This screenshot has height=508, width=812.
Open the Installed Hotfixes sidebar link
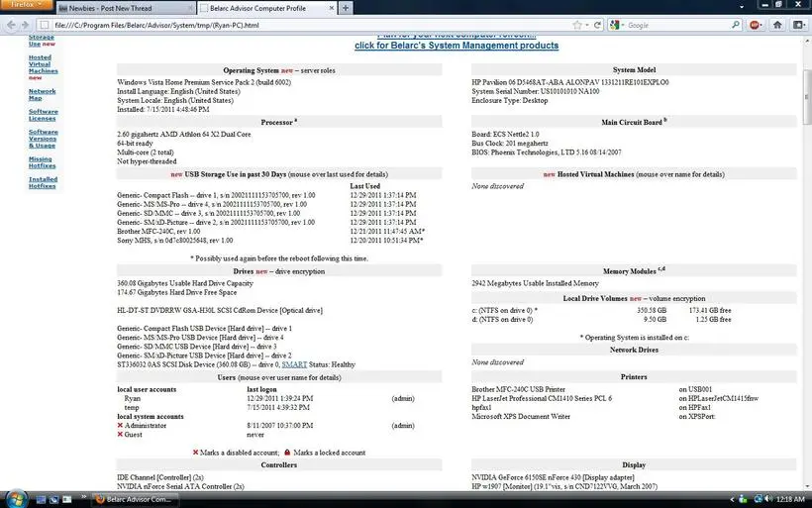pos(43,183)
